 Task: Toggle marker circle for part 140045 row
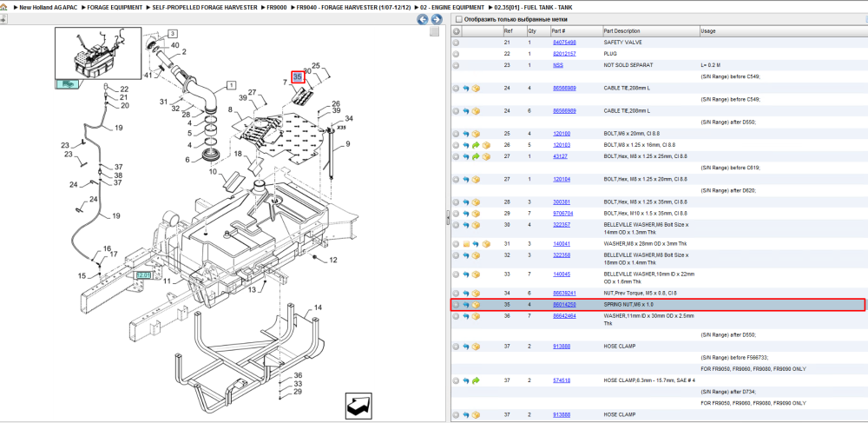click(x=457, y=274)
